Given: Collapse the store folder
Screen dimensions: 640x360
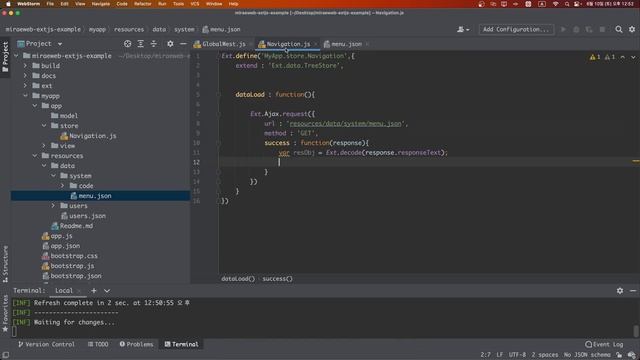Looking at the screenshot, I should click(44, 126).
